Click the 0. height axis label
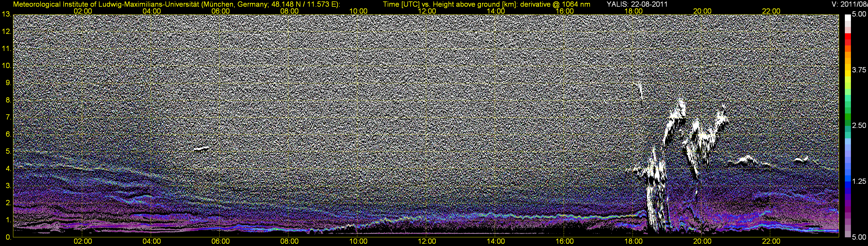The image size is (868, 246). point(9,238)
